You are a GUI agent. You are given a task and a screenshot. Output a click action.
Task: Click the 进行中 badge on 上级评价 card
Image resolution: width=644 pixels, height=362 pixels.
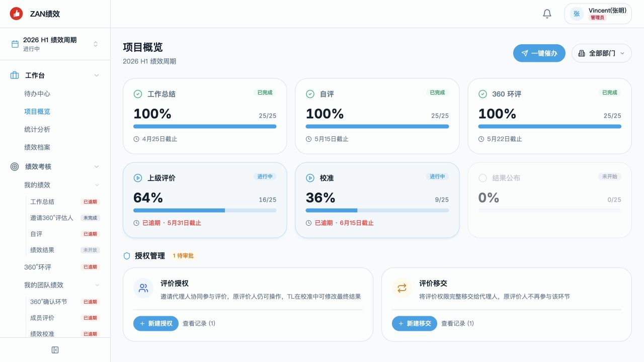pyautogui.click(x=265, y=176)
